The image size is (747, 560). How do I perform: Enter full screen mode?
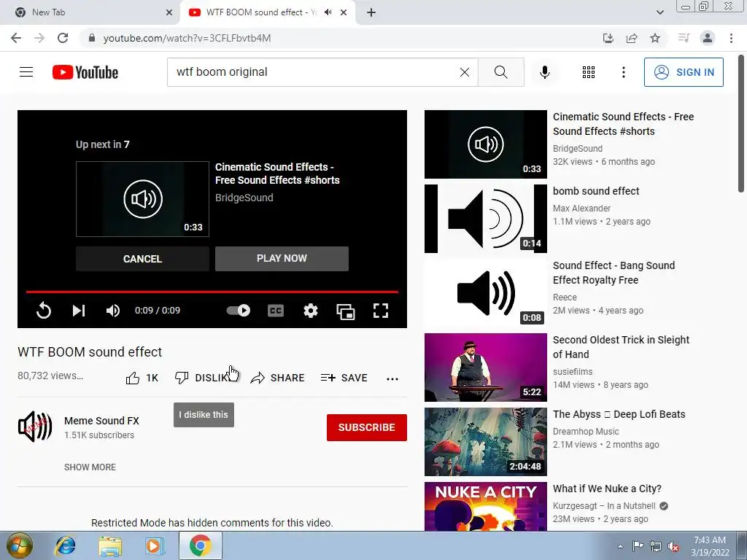pos(381,311)
